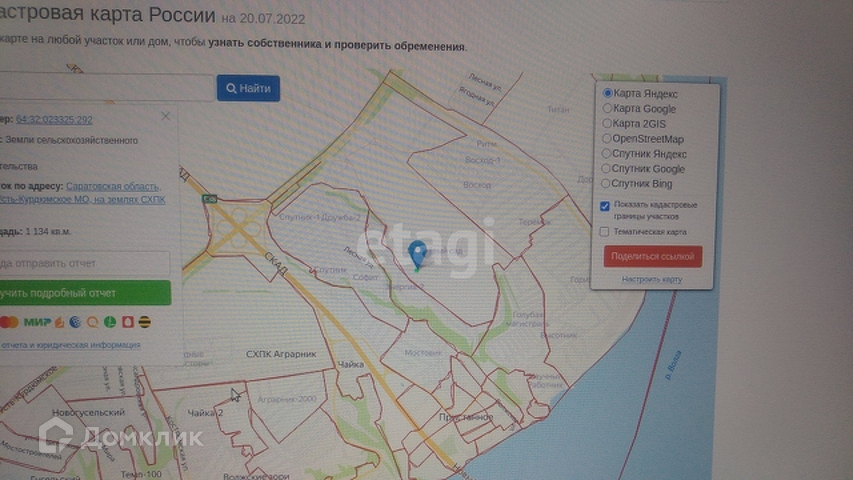This screenshot has height=480, width=853.
Task: Click the Mastercard payment icon
Action: 9,322
